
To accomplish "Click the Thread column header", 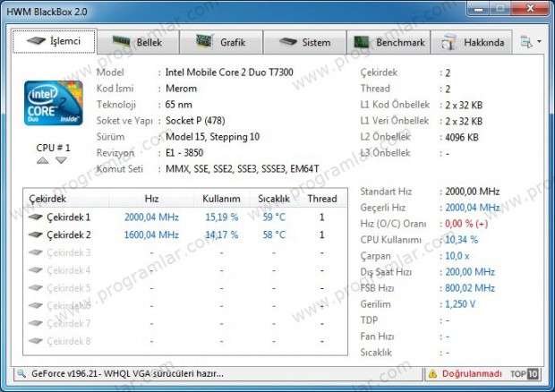I will click(321, 199).
